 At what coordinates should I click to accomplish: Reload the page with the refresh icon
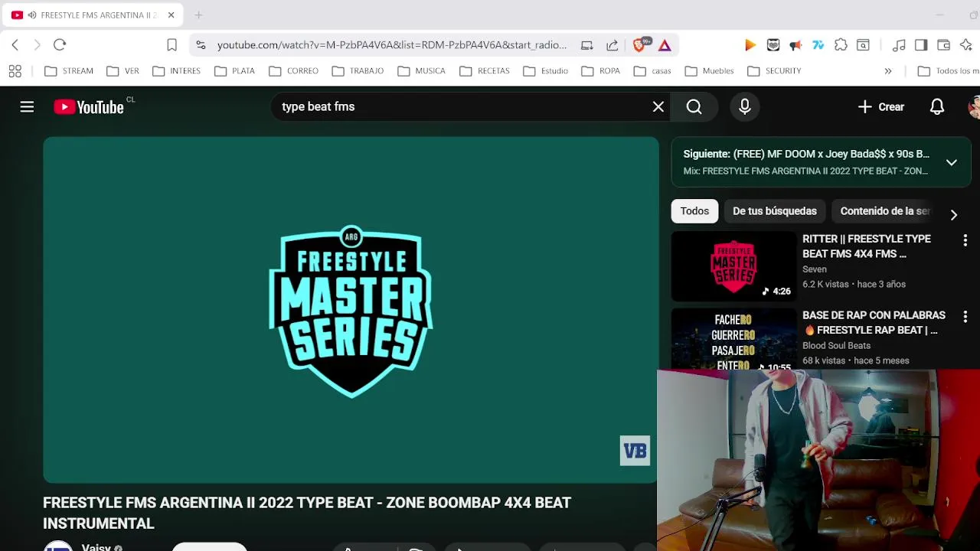60,45
